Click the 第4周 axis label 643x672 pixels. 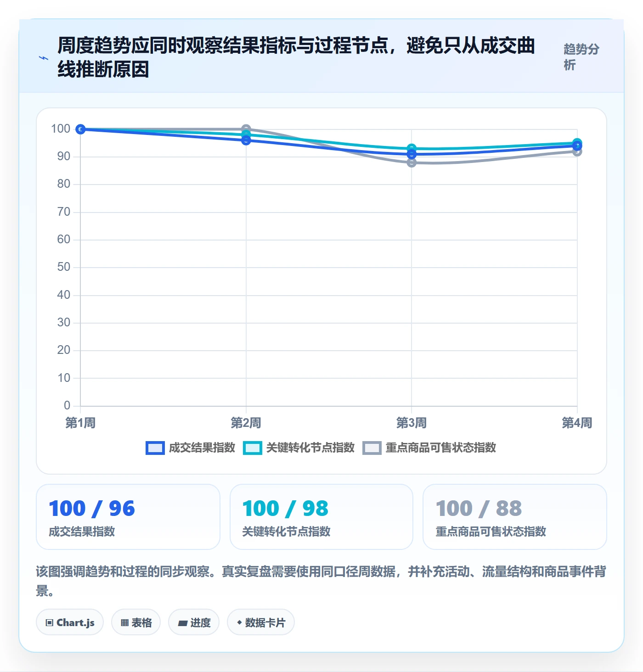point(577,423)
